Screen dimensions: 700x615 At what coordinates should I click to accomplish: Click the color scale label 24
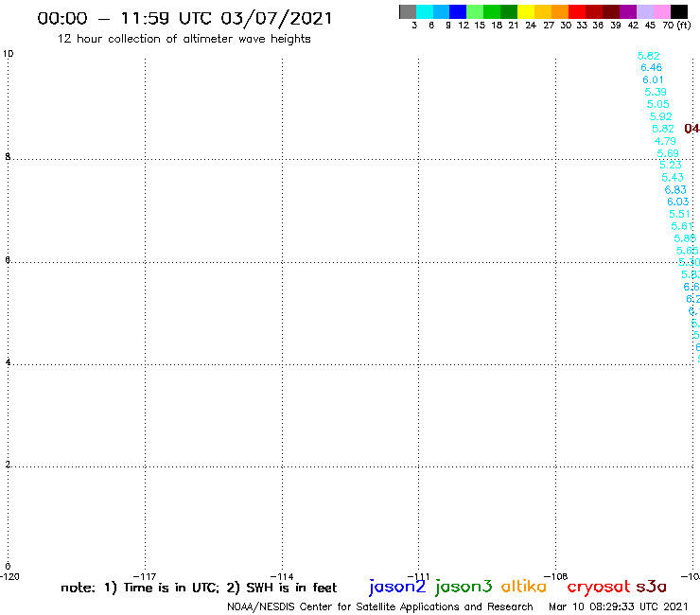click(x=531, y=26)
